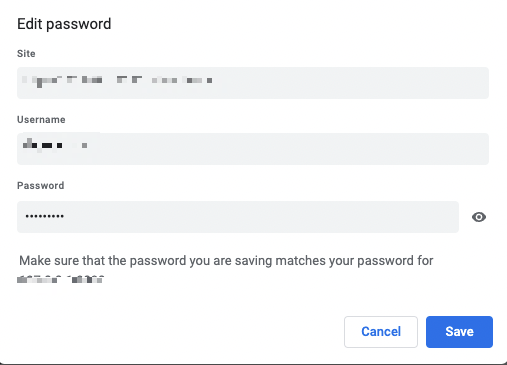
Task: Place cursor at end of Password field
Action: click(x=260, y=217)
